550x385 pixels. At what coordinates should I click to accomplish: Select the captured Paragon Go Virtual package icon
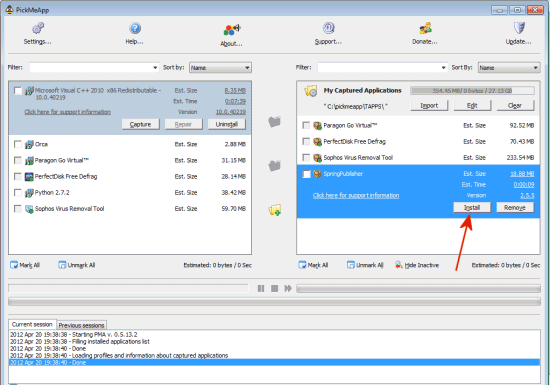coord(317,126)
